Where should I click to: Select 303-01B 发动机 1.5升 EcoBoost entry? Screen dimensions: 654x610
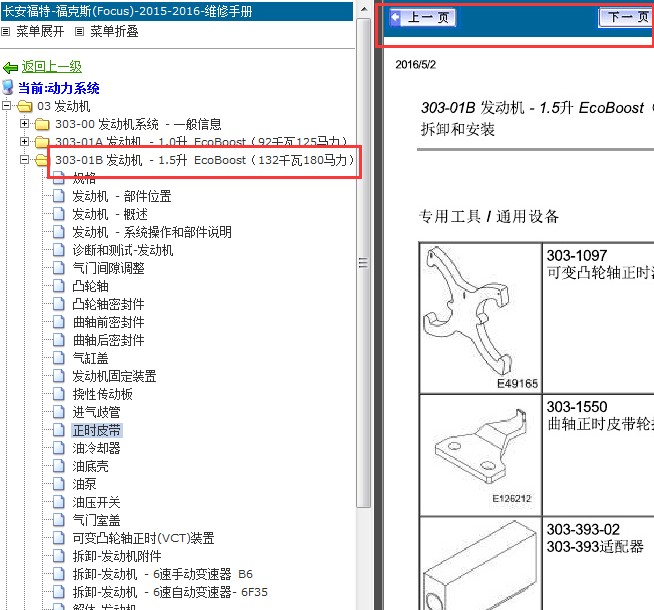point(205,160)
